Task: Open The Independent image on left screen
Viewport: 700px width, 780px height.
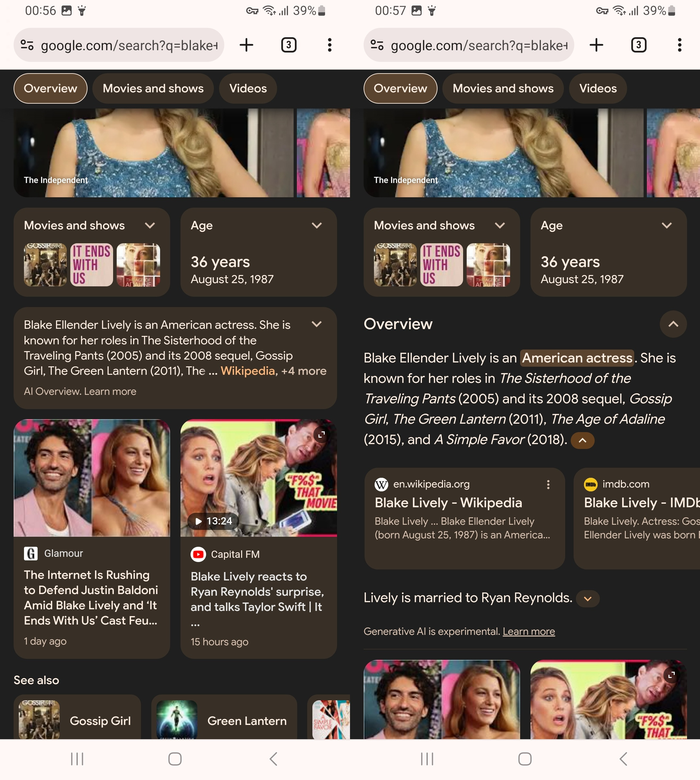Action: coord(154,153)
